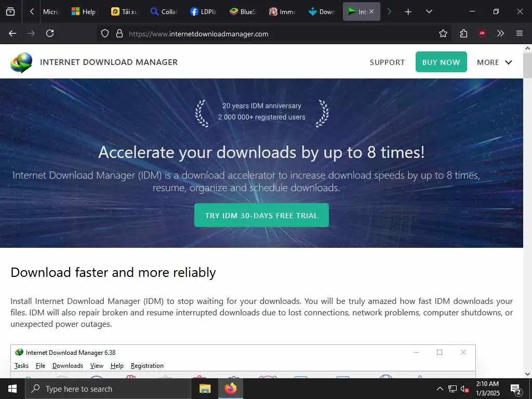Click the Buy Now button
Viewport: 532px width, 399px height.
(x=441, y=62)
